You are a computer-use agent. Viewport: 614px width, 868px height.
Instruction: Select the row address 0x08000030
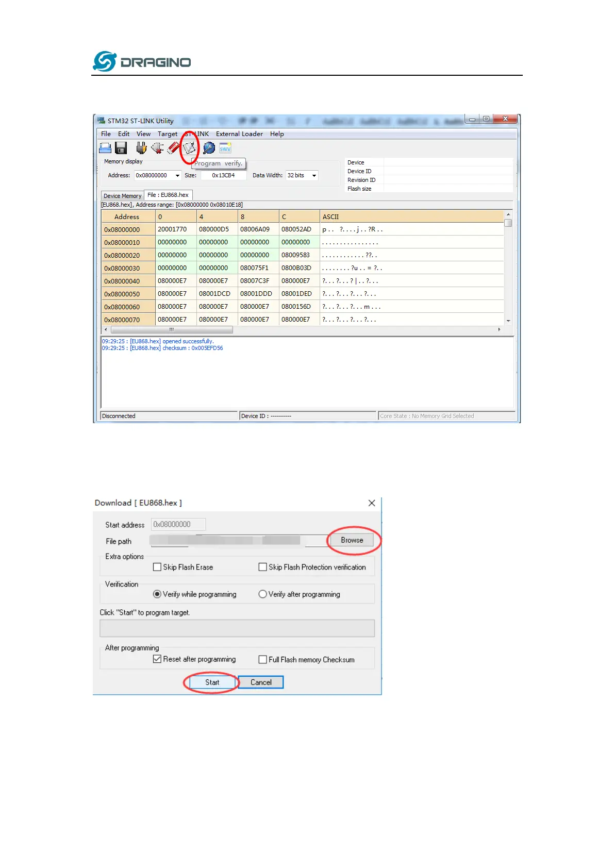[128, 268]
